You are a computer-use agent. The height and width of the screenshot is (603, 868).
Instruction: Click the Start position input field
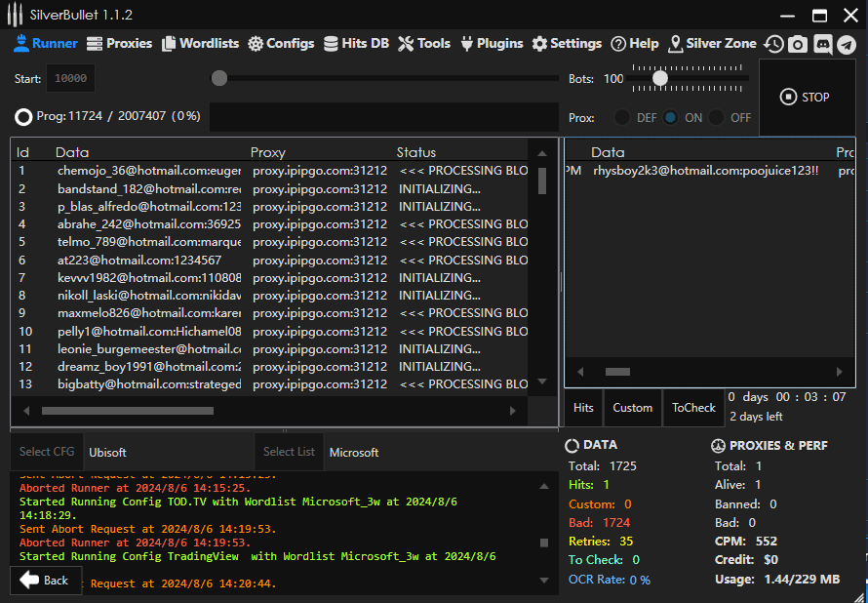click(70, 78)
